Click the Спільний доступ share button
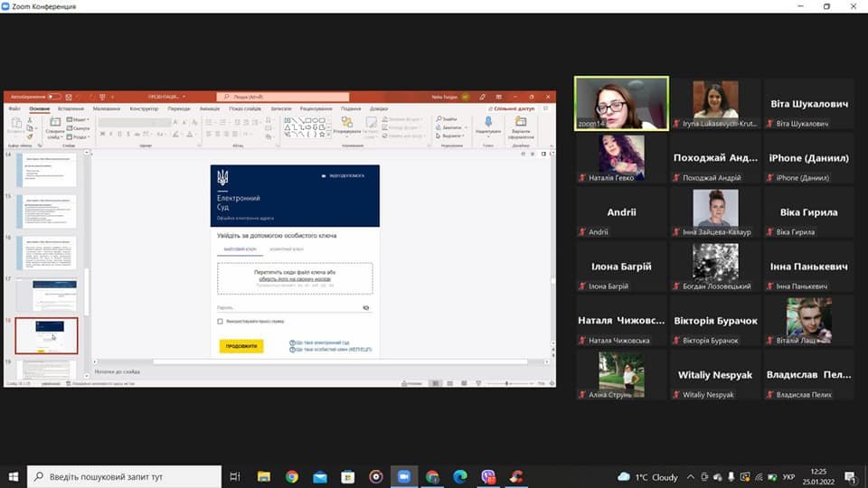The image size is (868, 488). [x=511, y=108]
